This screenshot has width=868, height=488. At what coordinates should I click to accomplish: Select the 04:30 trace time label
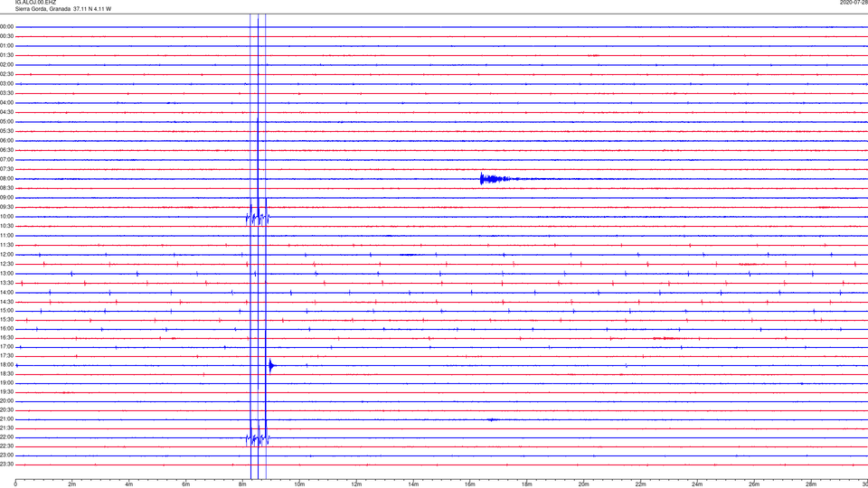pos(7,112)
